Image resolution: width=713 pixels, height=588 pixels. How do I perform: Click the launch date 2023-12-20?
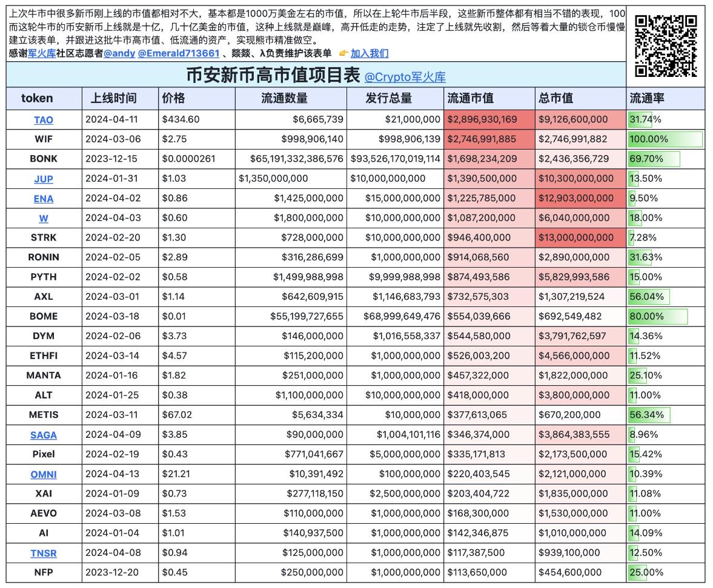tap(120, 572)
